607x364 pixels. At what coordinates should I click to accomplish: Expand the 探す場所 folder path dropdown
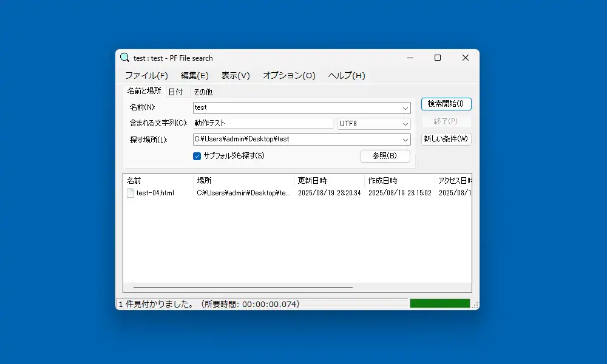406,139
